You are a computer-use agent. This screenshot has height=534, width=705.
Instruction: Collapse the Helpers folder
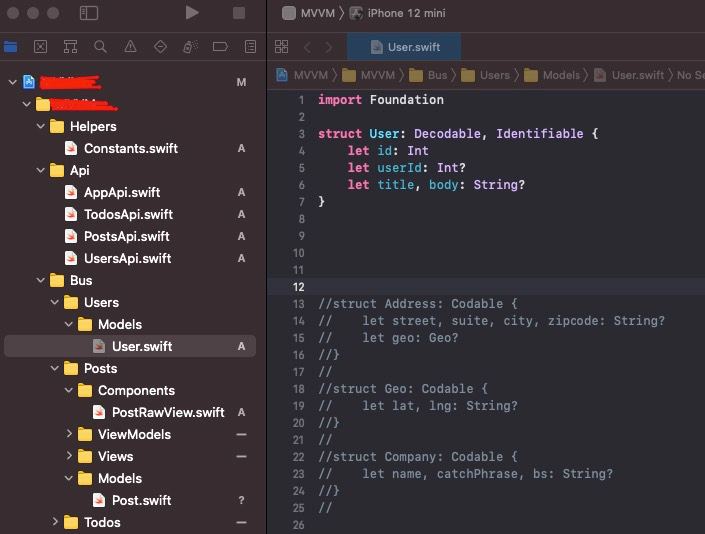point(42,126)
